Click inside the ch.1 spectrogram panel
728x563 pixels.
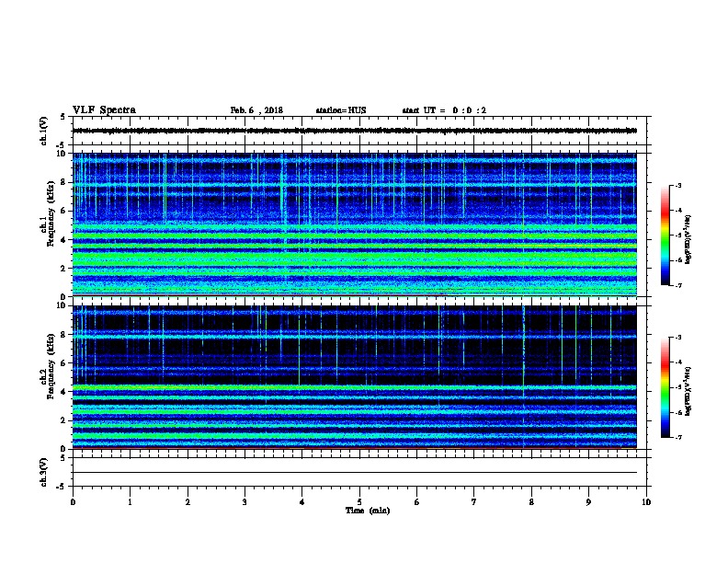[x=355, y=224]
